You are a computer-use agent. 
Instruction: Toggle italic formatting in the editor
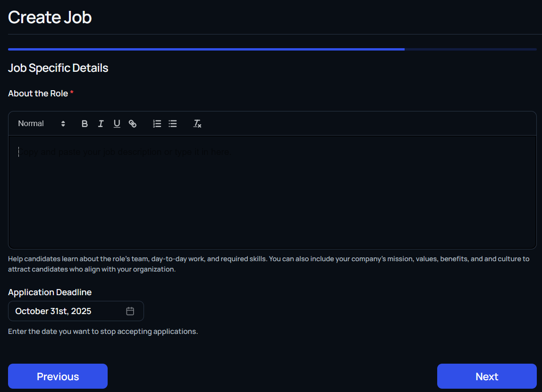101,124
